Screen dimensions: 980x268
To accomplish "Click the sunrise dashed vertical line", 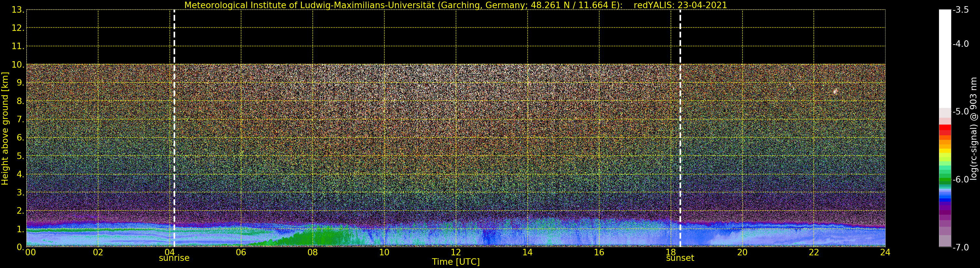I will (x=174, y=128).
